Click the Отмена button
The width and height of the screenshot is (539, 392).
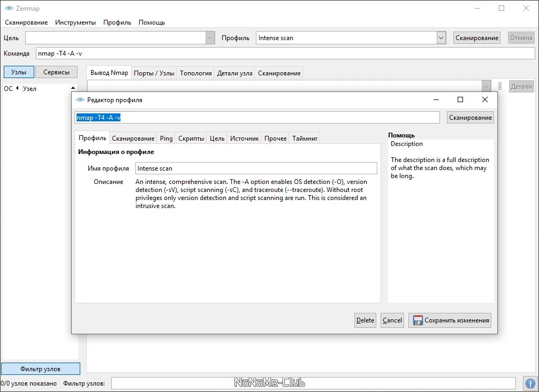tap(521, 38)
